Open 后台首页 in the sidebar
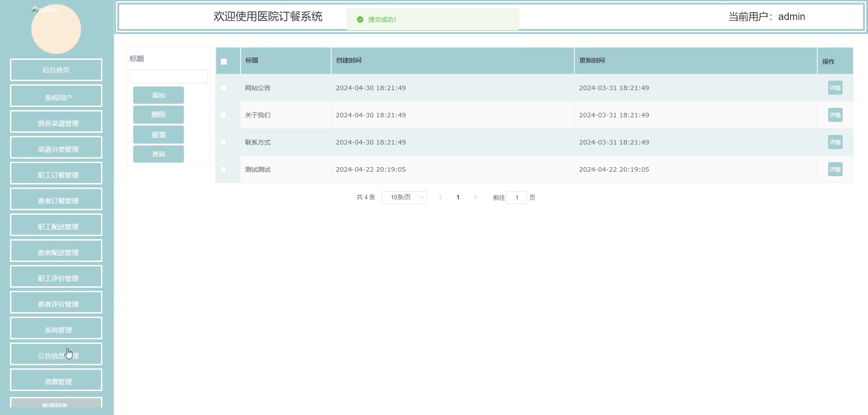 coord(56,70)
